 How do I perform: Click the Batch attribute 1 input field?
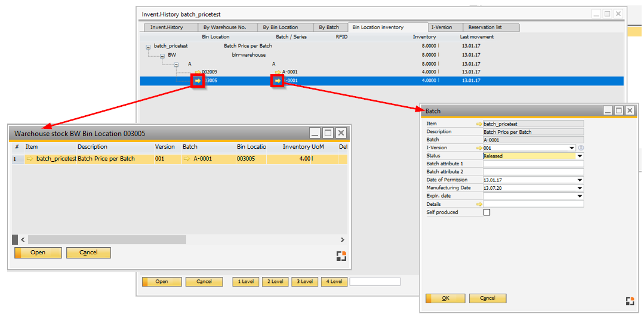533,164
